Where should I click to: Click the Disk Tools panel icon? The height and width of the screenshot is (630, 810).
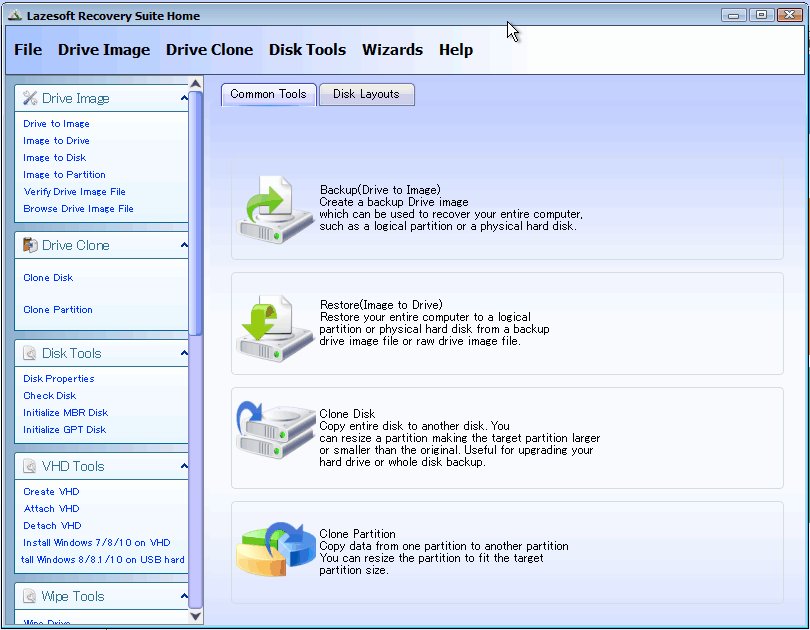[x=30, y=353]
